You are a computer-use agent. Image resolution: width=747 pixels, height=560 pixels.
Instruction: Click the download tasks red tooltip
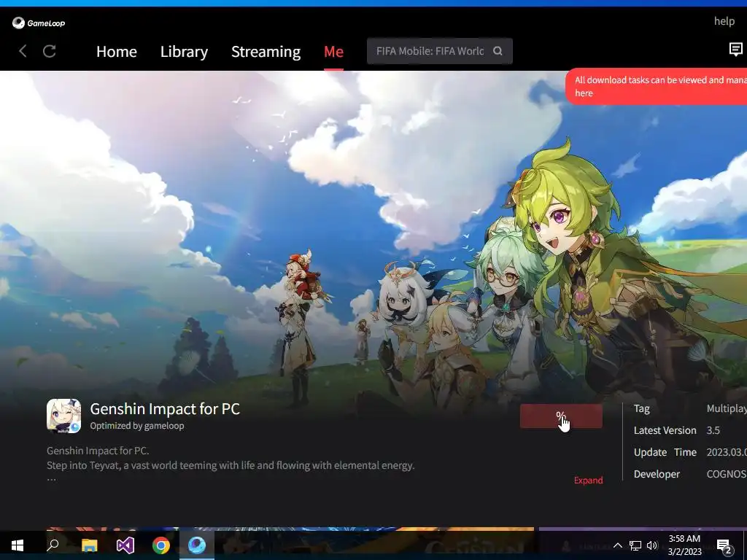pos(656,86)
